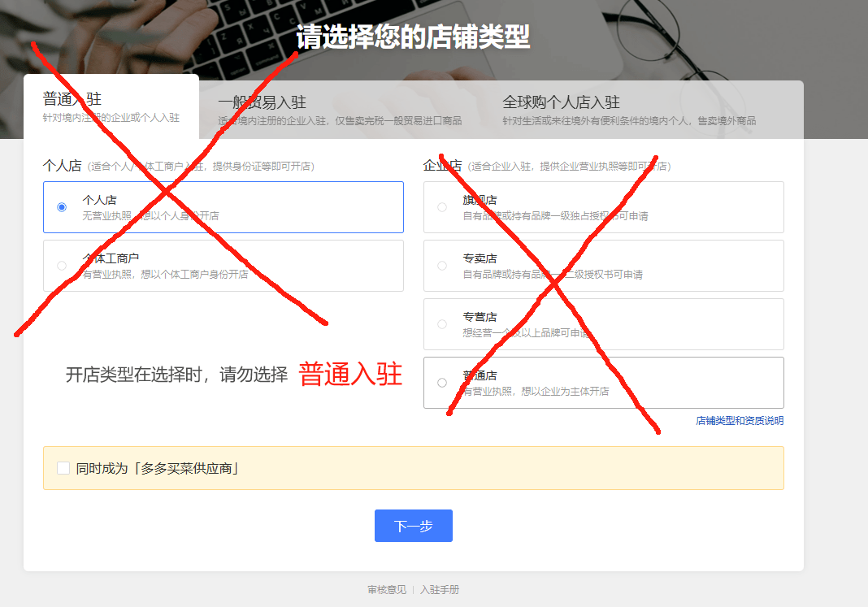868x607 pixels.
Task: Open 店铺类型和资质说明 link
Action: (740, 421)
